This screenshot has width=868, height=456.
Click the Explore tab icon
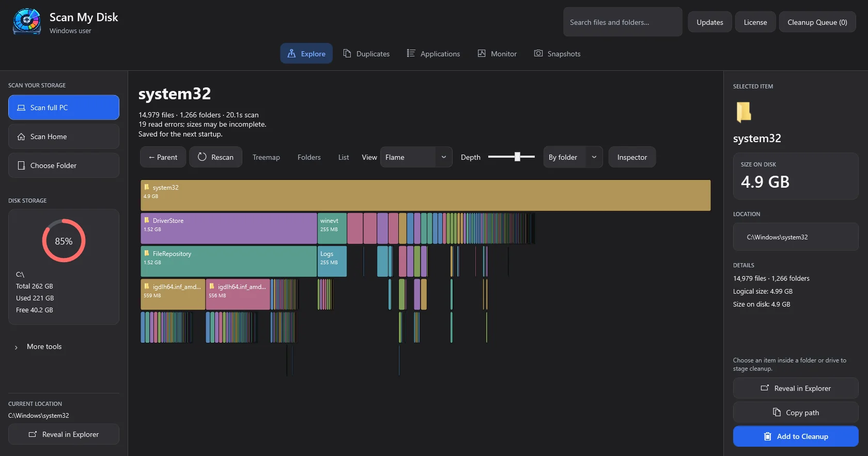(291, 53)
